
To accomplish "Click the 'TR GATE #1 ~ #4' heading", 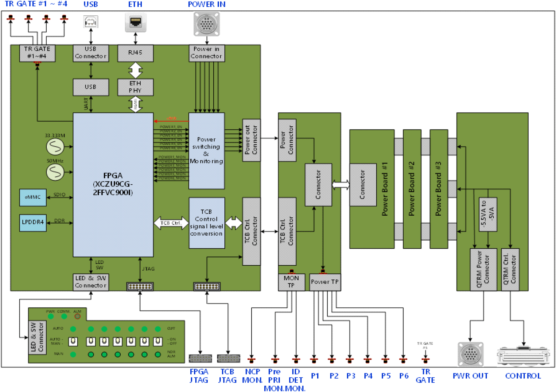I will click(x=36, y=4).
